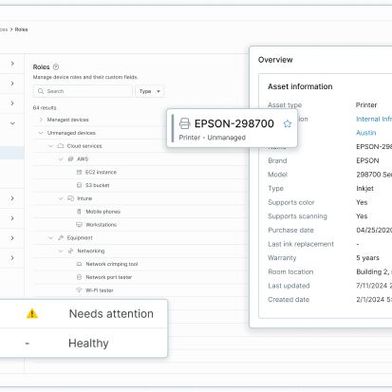Click the Wi-Fi tester icon

click(79, 290)
